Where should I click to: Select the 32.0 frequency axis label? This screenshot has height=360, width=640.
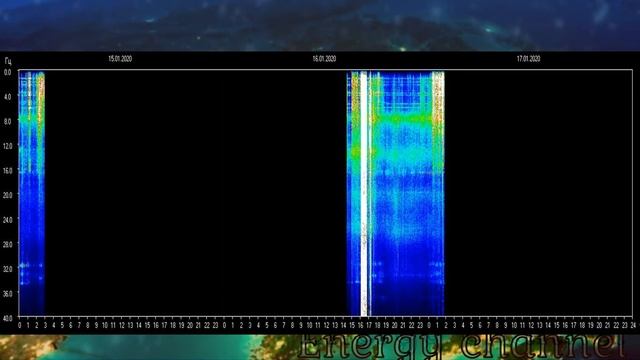tap(7, 269)
